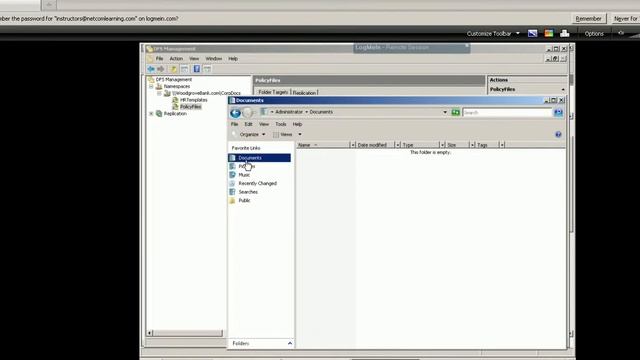
Task: Click the Search input field
Action: coord(507,112)
